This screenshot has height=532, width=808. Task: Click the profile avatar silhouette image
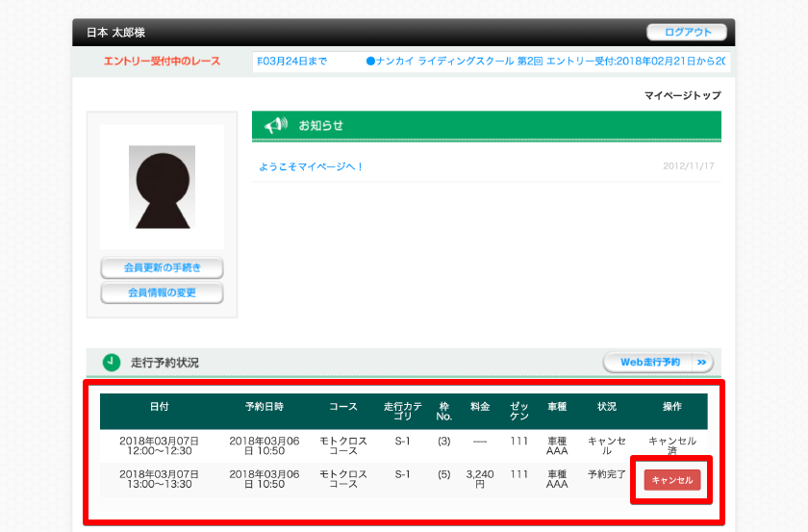click(162, 187)
